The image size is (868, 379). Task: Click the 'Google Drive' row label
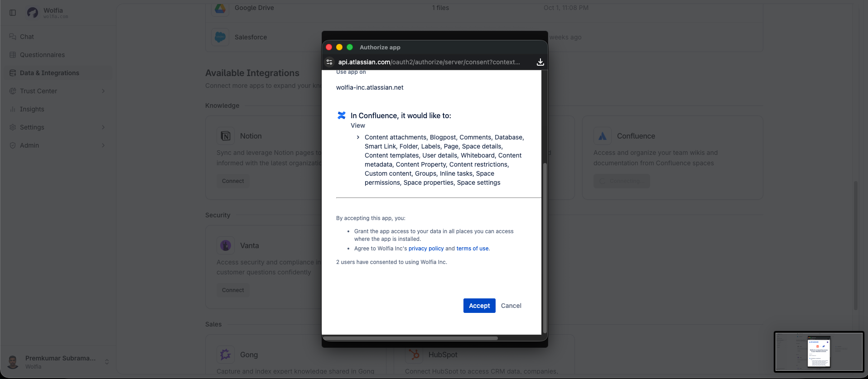[x=254, y=8]
